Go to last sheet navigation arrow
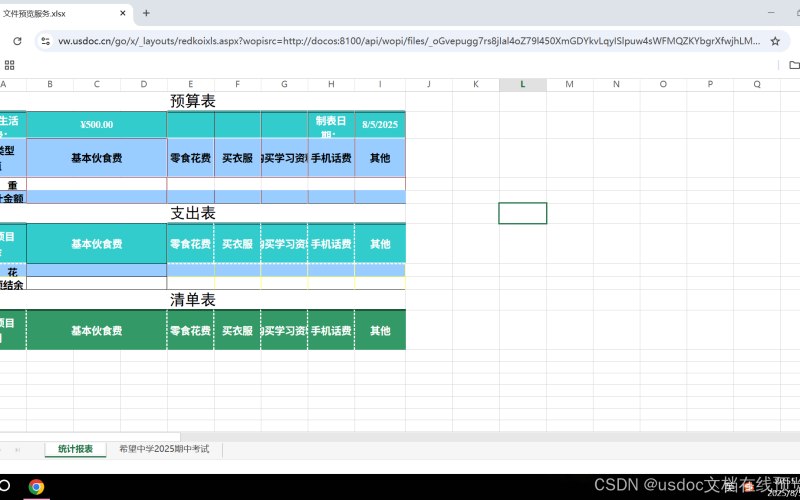 [x=17, y=449]
